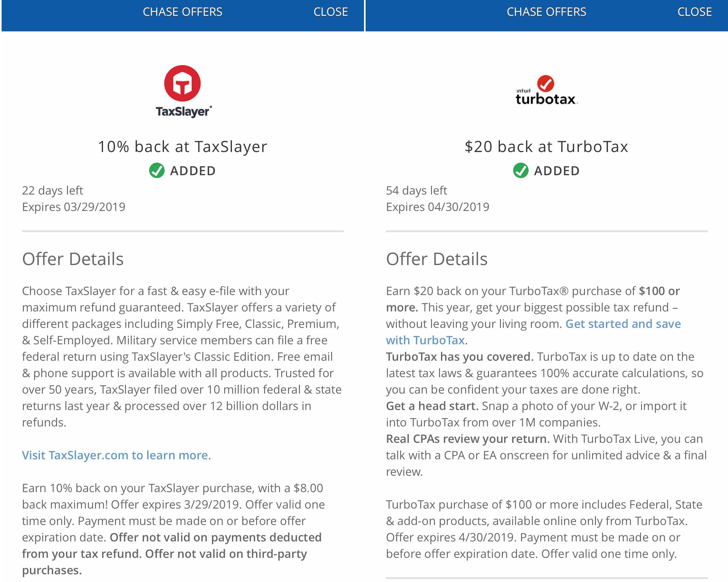Close the TurboTax Chase Offers panel

click(694, 12)
